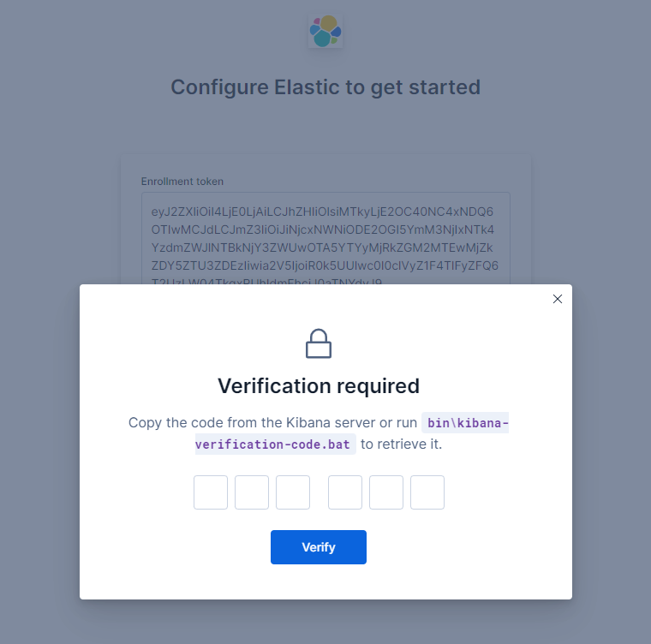Click the "Enrollment token" field label
Viewport: 651px width, 644px height.
click(x=182, y=182)
